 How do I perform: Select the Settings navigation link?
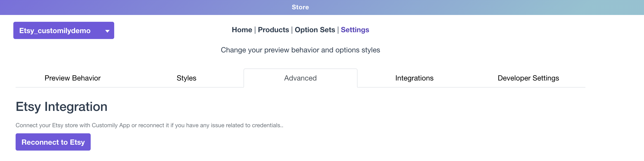[x=355, y=30]
